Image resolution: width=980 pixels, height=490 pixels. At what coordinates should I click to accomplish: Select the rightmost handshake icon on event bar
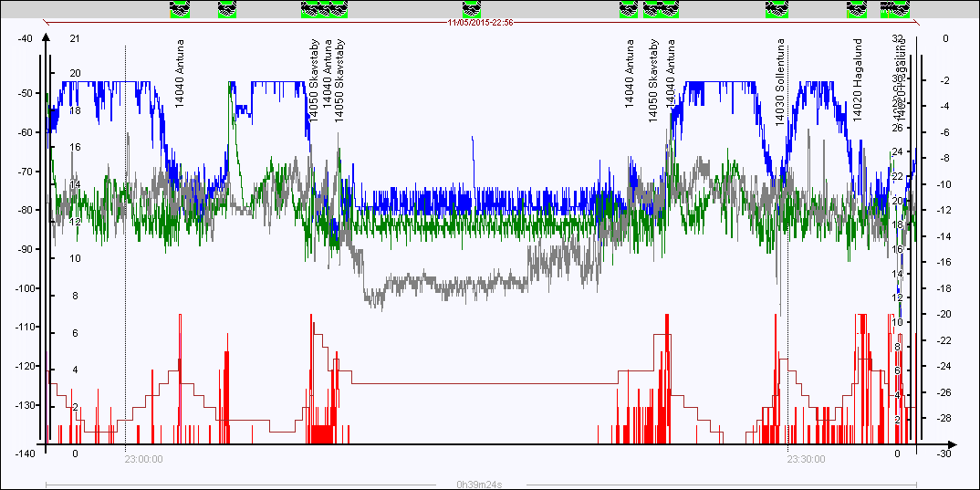pyautogui.click(x=901, y=9)
